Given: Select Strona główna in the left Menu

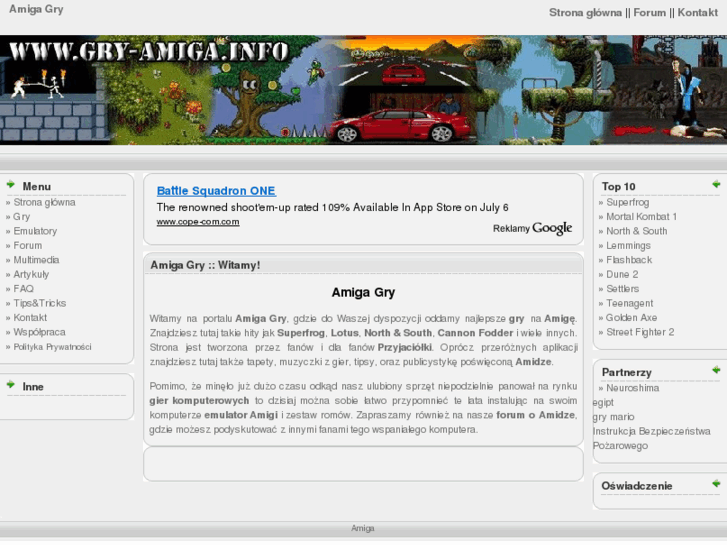Looking at the screenshot, I should (x=44, y=202).
